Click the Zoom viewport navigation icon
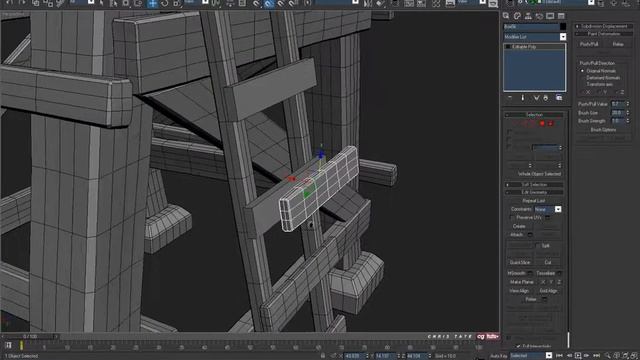This screenshot has height=360, width=640. [608, 356]
